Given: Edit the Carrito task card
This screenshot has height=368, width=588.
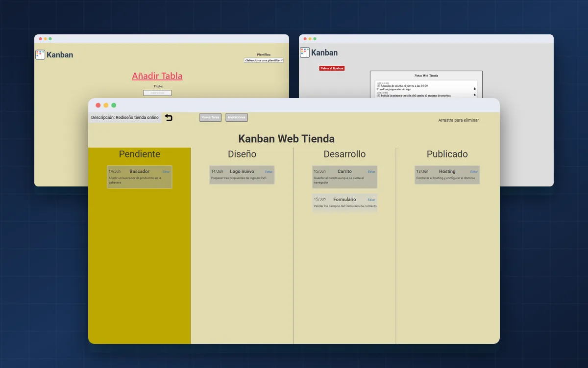Looking at the screenshot, I should coord(371,172).
